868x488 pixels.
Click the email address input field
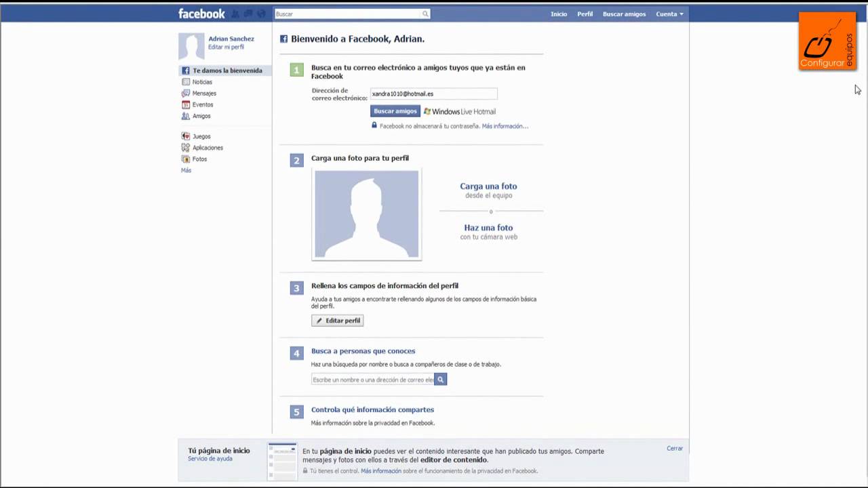tap(434, 94)
